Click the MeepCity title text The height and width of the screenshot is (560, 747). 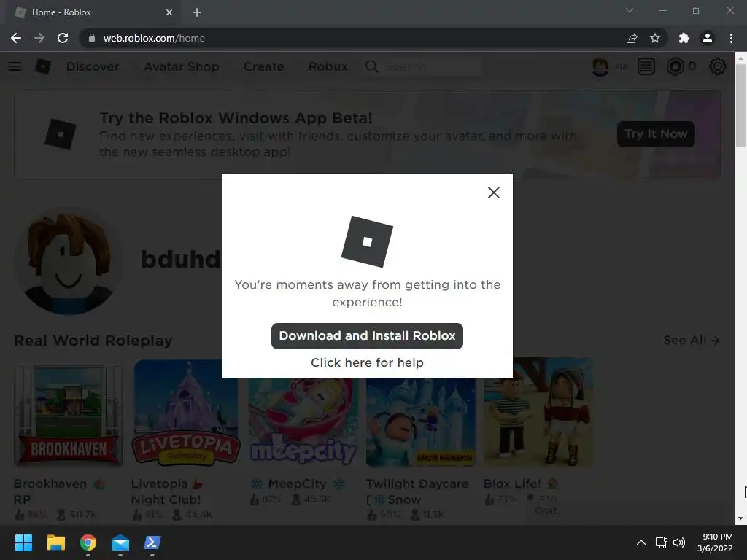(298, 484)
